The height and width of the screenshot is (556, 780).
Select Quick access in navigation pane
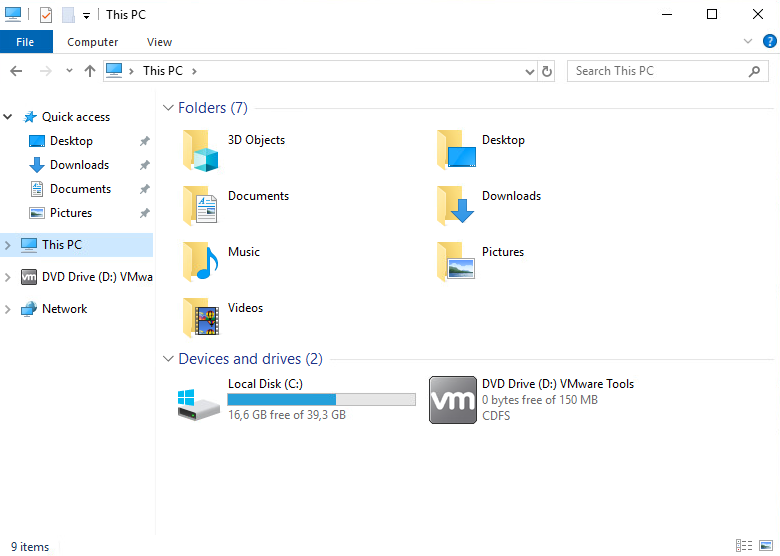pyautogui.click(x=76, y=117)
